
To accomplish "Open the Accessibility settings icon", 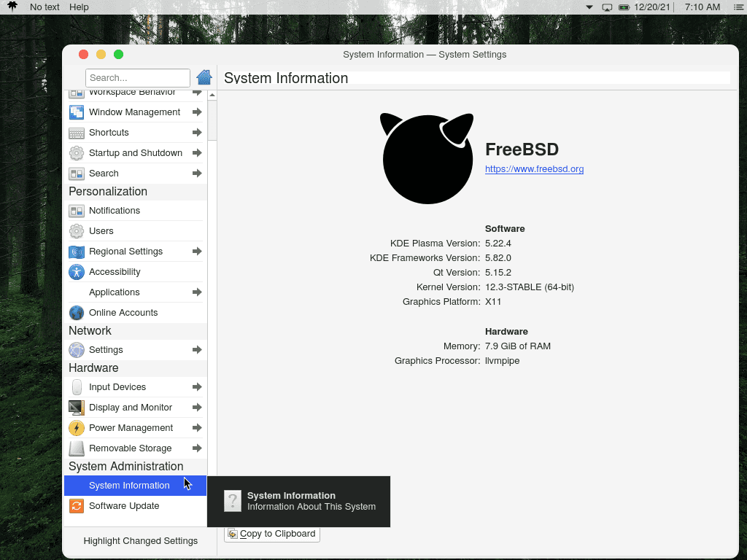I will [x=77, y=271].
